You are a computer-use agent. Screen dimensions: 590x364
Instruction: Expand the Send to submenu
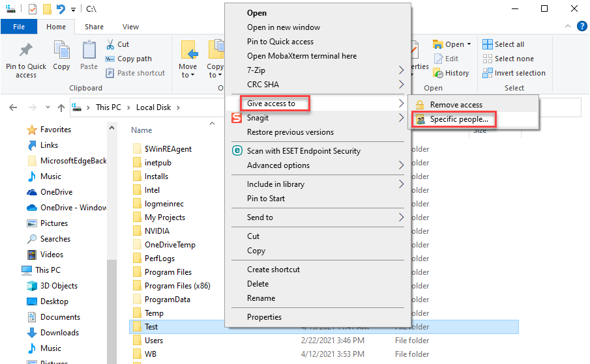(x=317, y=217)
